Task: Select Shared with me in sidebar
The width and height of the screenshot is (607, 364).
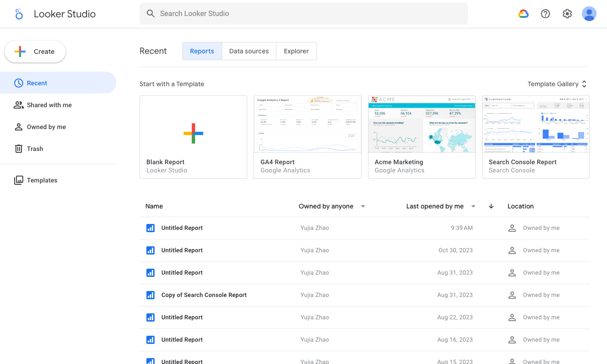Action: [49, 105]
